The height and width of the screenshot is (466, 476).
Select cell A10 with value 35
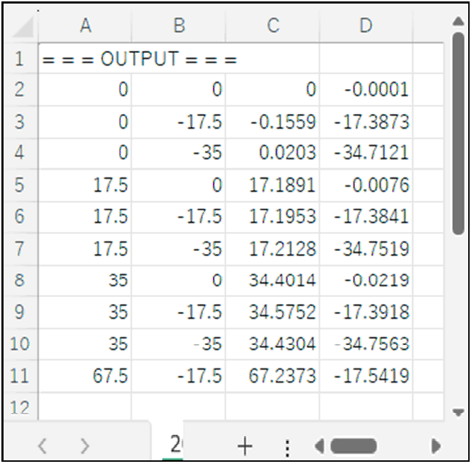click(86, 344)
